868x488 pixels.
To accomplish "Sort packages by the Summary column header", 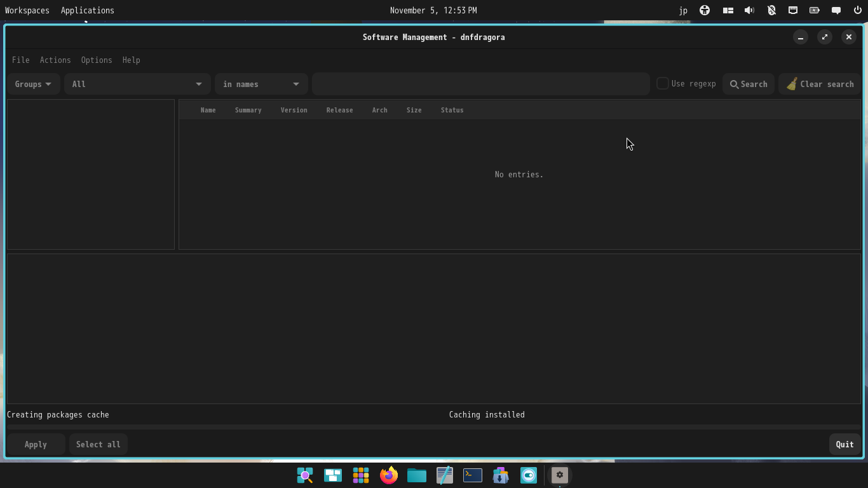I will point(248,110).
